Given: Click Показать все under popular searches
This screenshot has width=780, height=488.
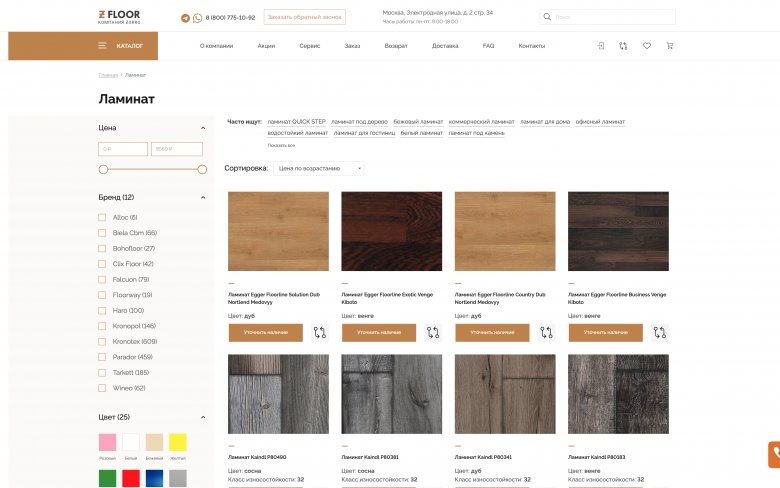Looking at the screenshot, I should pos(281,145).
